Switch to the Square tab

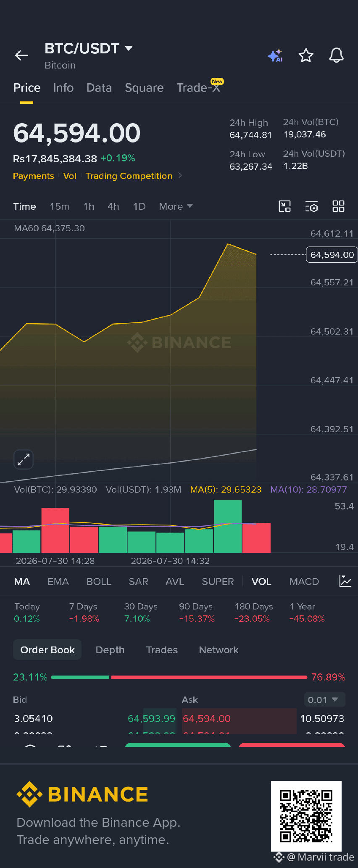144,88
